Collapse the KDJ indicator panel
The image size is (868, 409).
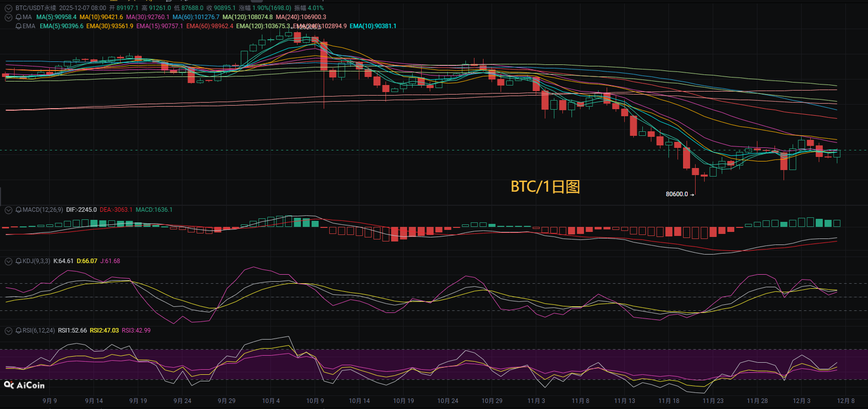pos(9,261)
